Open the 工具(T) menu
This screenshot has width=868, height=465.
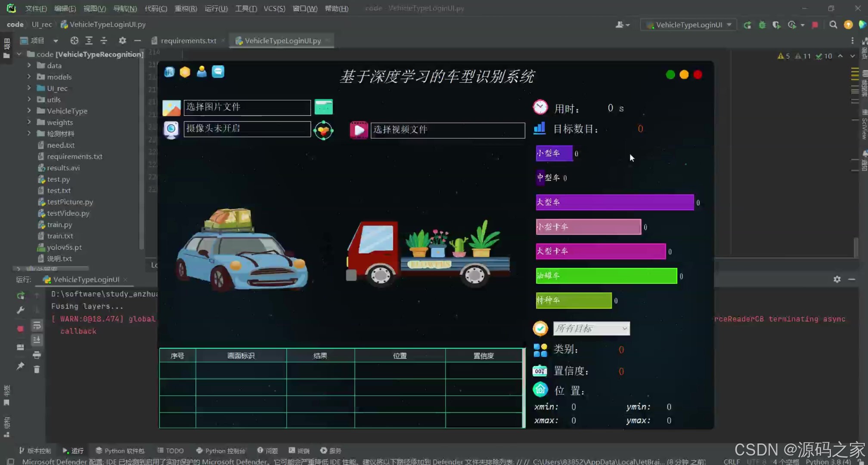pyautogui.click(x=246, y=8)
